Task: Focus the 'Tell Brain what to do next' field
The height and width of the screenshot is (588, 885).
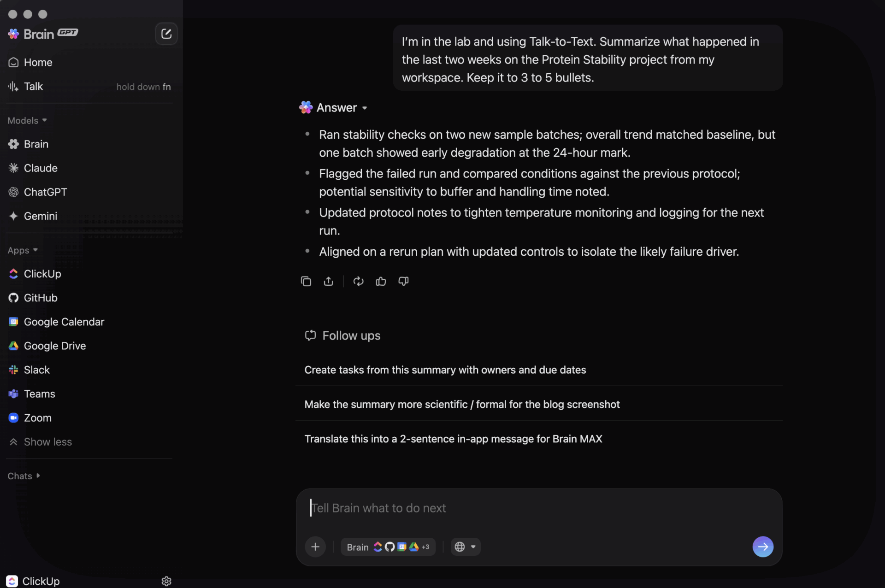Action: 530,508
